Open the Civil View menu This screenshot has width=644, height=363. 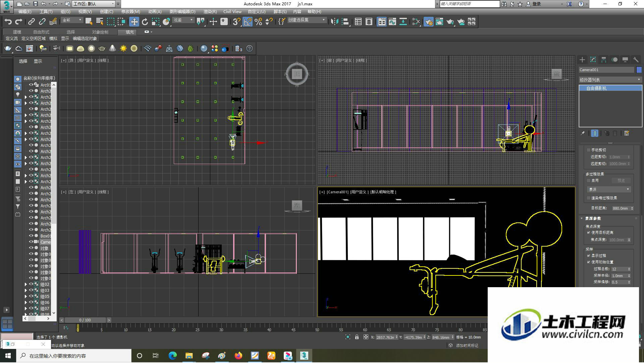(232, 11)
